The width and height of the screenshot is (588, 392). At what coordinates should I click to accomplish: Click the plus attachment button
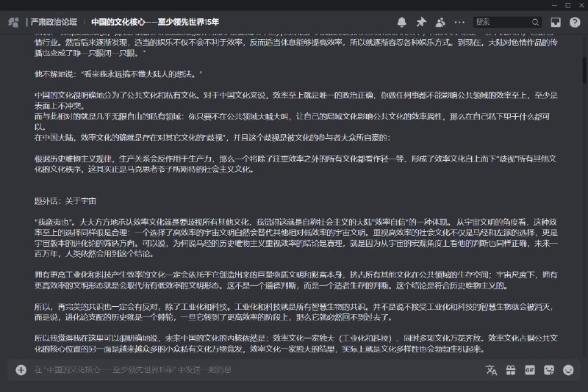[x=21, y=370]
